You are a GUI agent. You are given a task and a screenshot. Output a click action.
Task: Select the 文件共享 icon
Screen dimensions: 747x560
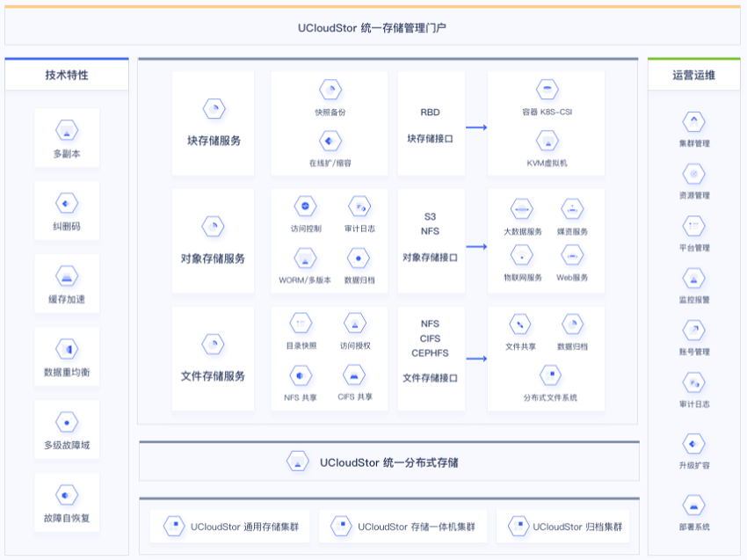click(x=519, y=324)
